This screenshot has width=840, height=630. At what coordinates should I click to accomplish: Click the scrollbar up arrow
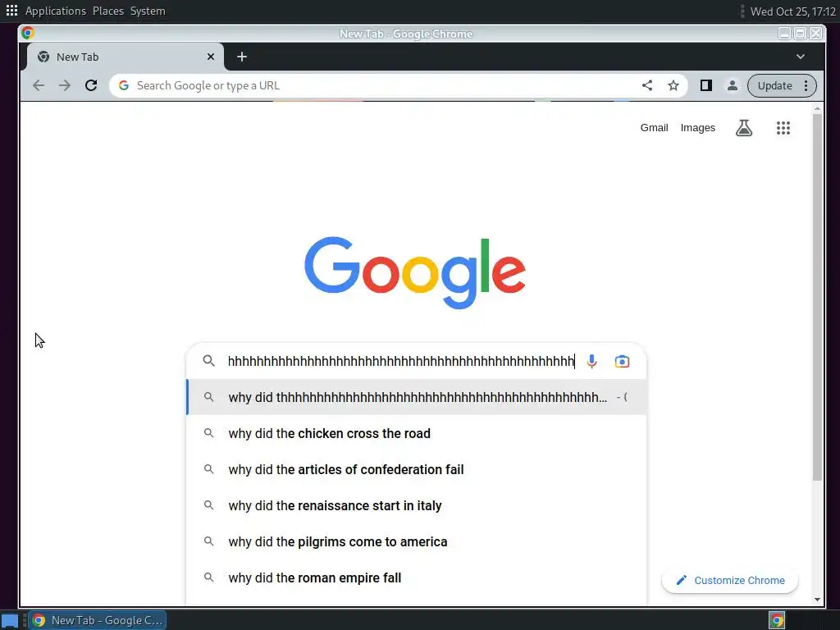817,109
